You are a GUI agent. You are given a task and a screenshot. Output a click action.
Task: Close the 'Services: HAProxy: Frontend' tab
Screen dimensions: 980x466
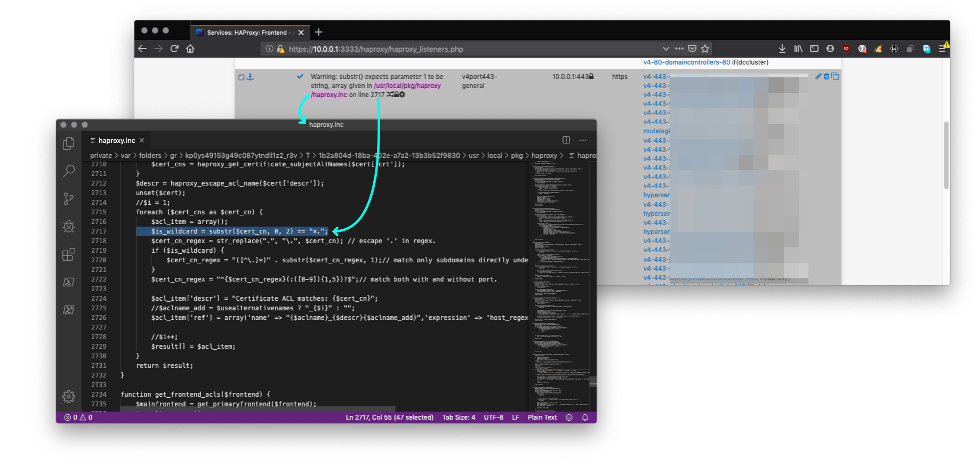pyautogui.click(x=301, y=33)
